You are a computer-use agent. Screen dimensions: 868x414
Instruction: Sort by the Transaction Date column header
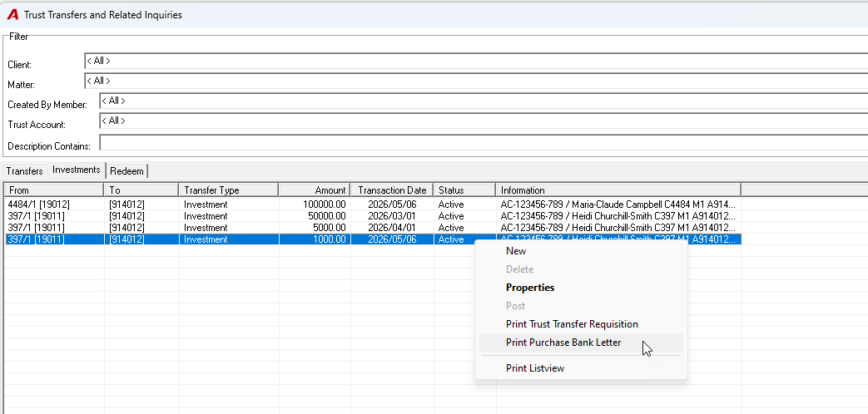[392, 190]
